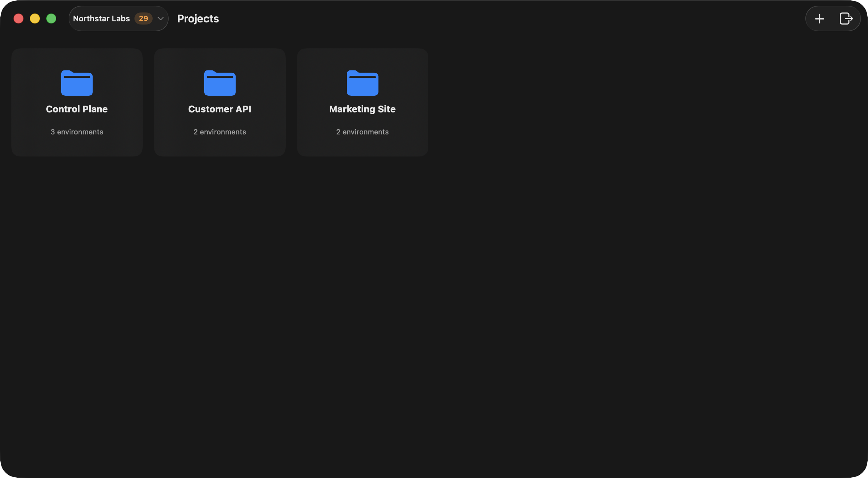Click the plus icon to create a project
Screen dimensions: 868x478
click(820, 18)
